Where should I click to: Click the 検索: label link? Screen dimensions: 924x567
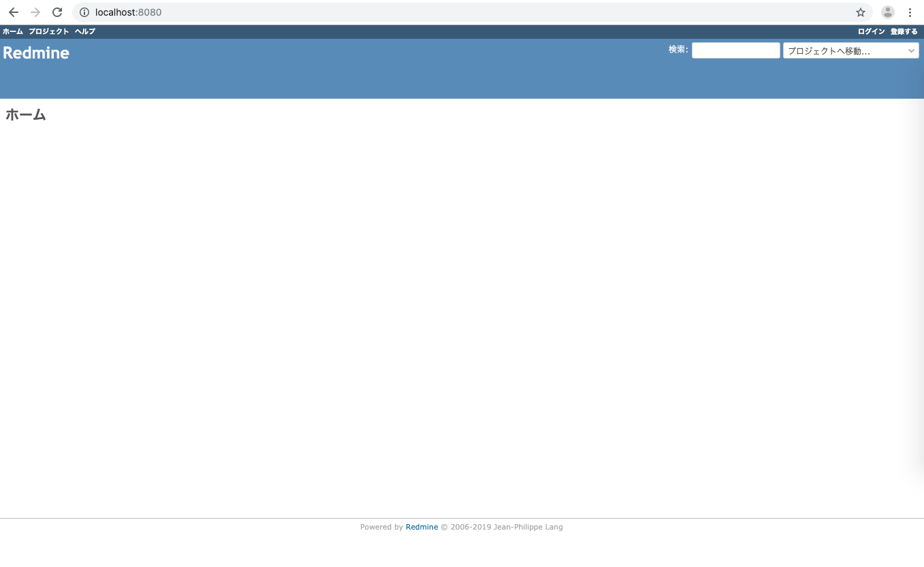click(678, 49)
